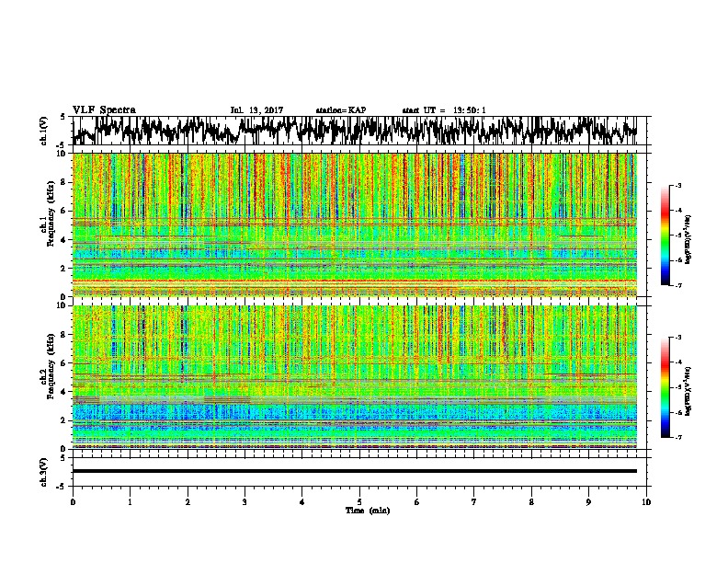
Task: Click the "ch.1(V)" waveform axis label
Action: (43, 131)
